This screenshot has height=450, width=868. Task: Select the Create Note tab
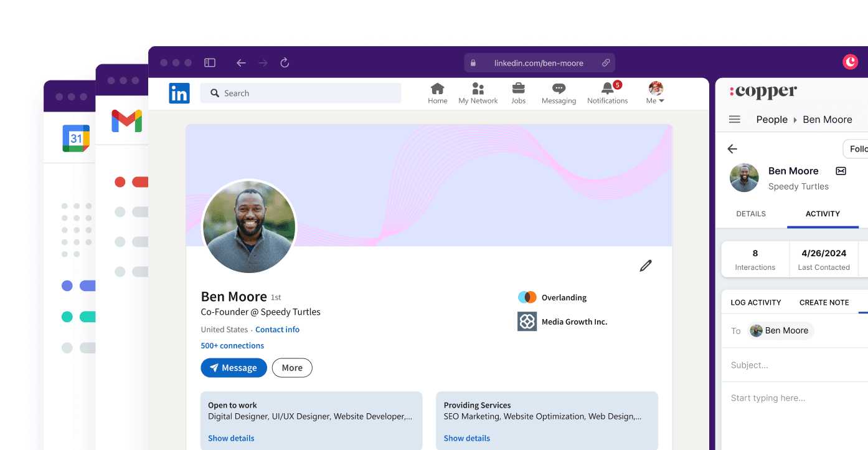pos(824,302)
